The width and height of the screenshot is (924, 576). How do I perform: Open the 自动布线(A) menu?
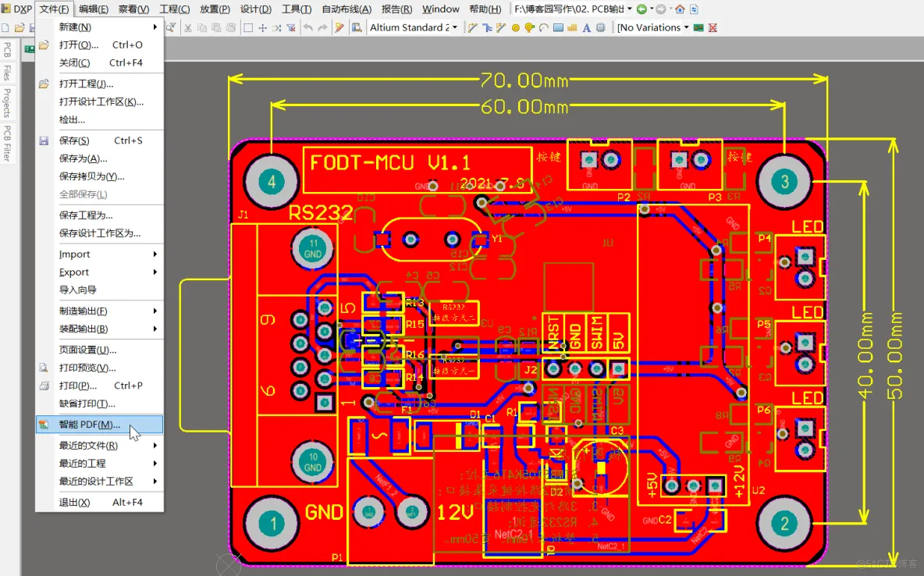(x=346, y=9)
